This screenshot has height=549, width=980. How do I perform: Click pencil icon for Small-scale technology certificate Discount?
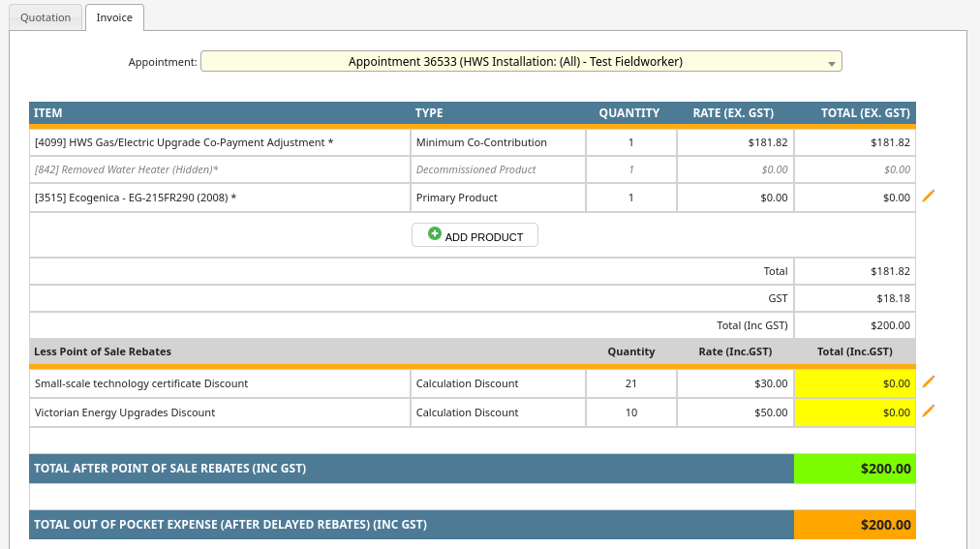[x=929, y=382]
